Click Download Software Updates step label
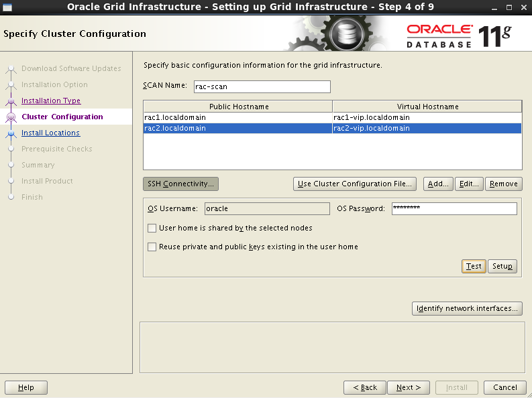 (71, 68)
